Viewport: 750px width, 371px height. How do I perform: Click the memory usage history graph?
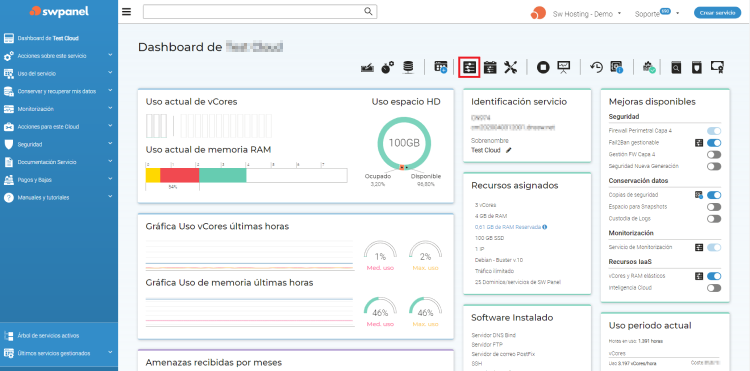click(250, 312)
